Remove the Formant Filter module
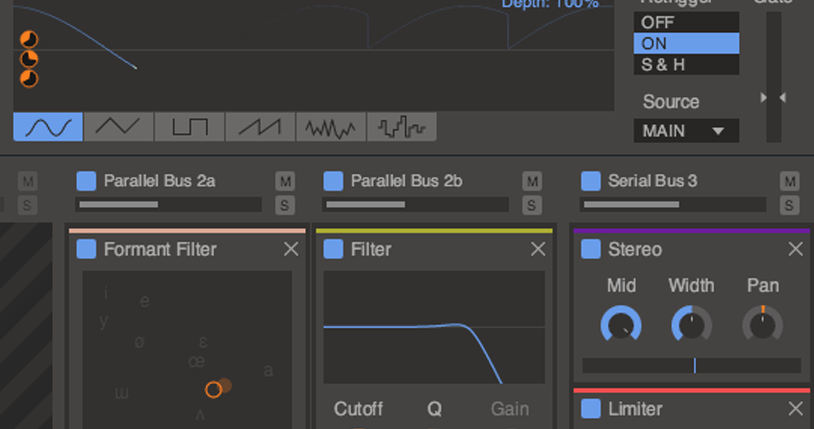Viewport: 814px width, 429px height. coord(291,249)
